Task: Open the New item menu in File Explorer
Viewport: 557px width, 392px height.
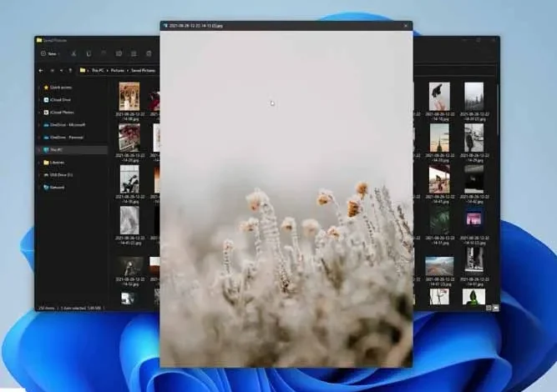Action: [x=49, y=54]
